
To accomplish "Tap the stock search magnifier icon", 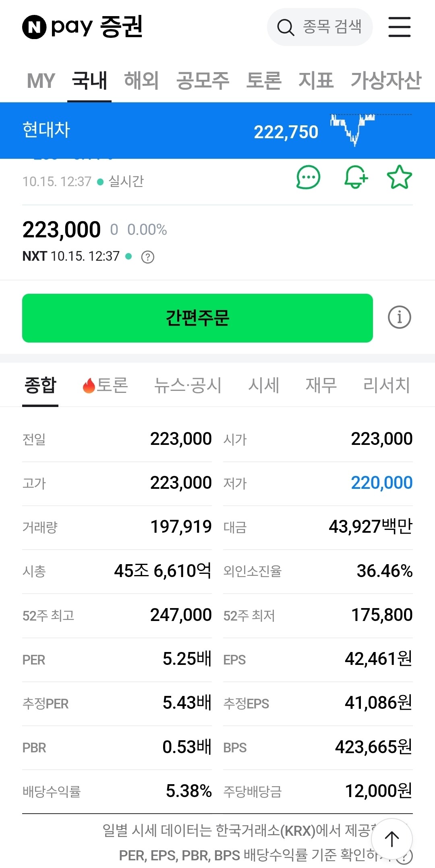I will point(286,27).
